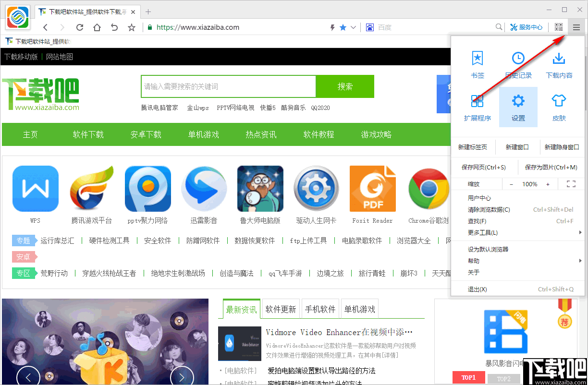Open the dropdown arrow beside the bookmark star
Viewport: 588px width, 385px height.
(352, 27)
